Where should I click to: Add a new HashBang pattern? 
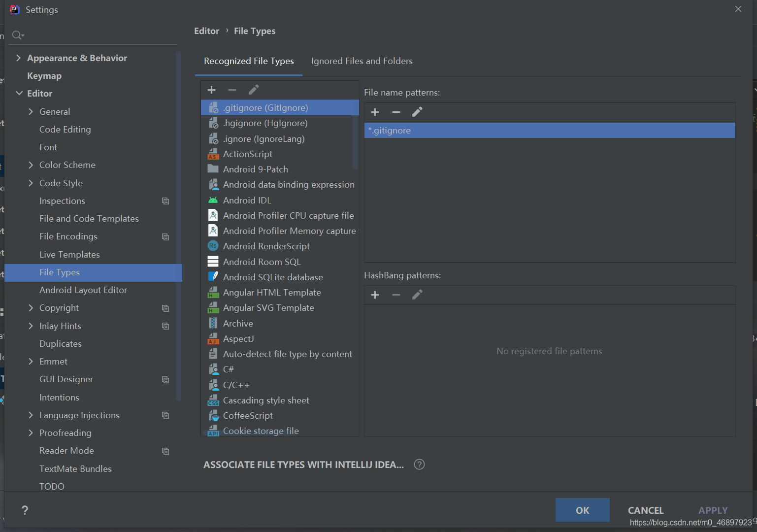pyautogui.click(x=375, y=295)
